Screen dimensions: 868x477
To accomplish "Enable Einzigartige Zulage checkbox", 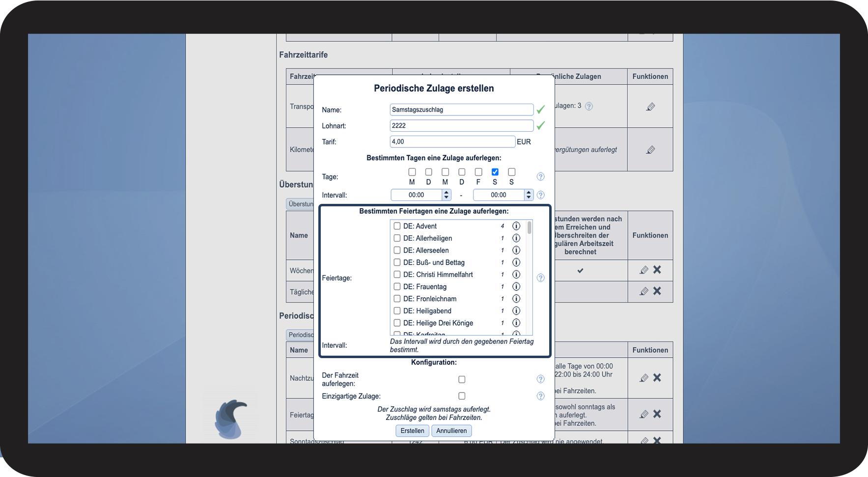I will click(462, 396).
